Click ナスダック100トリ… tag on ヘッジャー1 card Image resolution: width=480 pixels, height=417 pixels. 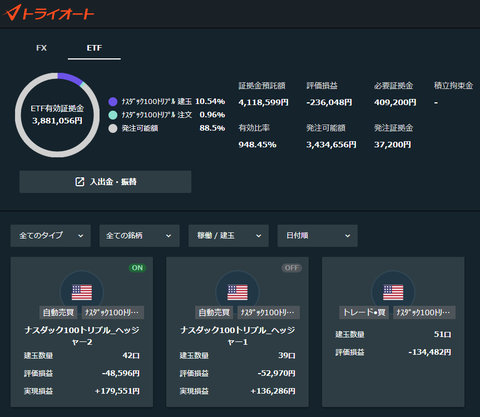[269, 313]
